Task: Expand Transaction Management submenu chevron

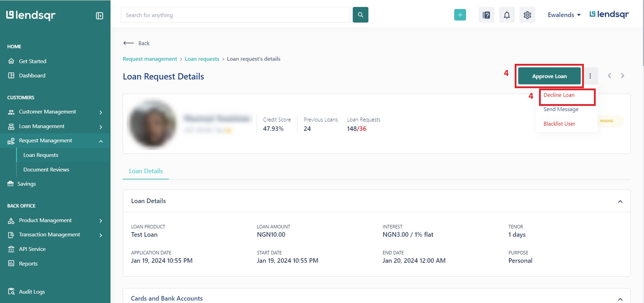Action: [101, 235]
